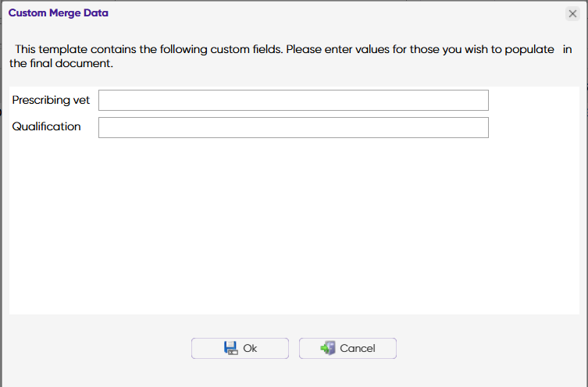Click the floppy disk icon on Ok
The height and width of the screenshot is (387, 588).
point(230,348)
